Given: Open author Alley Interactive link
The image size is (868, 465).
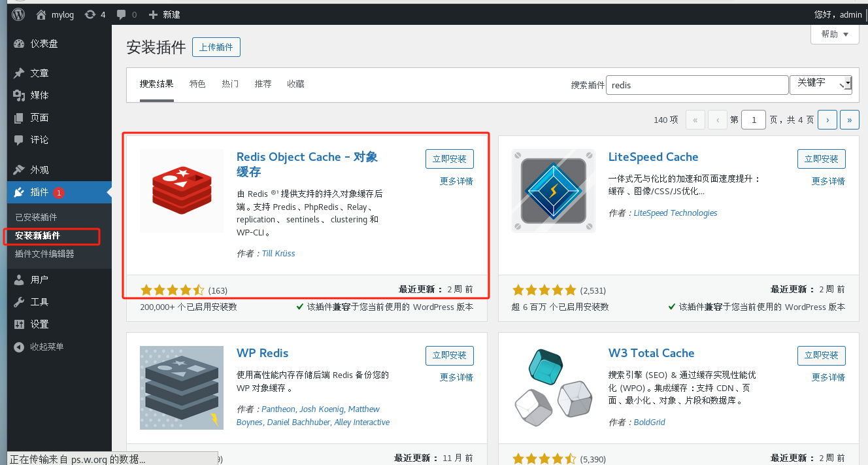Looking at the screenshot, I should point(363,422).
